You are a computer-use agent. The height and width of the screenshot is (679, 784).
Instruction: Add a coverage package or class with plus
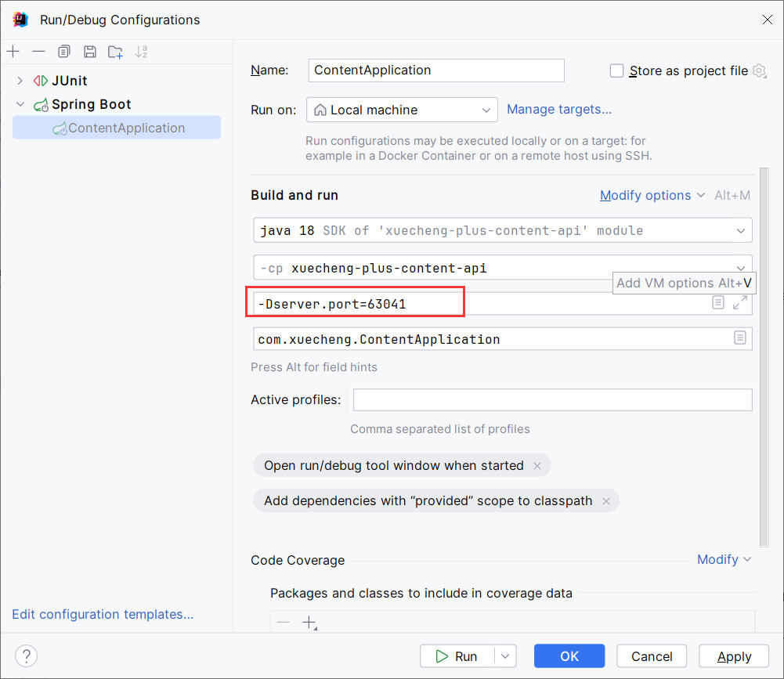(x=309, y=623)
